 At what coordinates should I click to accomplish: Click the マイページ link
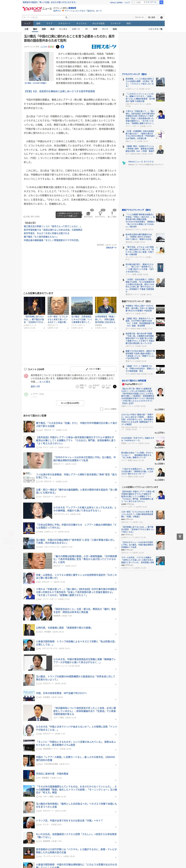point(139,18)
